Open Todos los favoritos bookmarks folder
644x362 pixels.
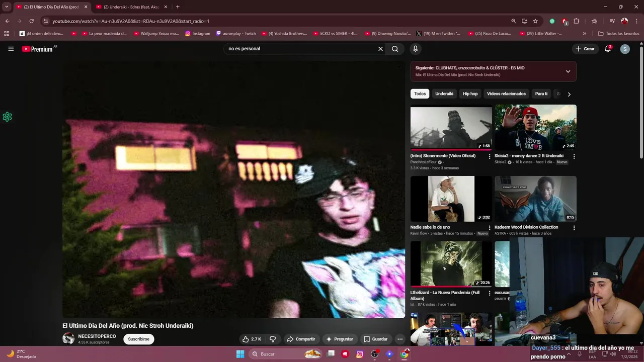tap(618, 33)
